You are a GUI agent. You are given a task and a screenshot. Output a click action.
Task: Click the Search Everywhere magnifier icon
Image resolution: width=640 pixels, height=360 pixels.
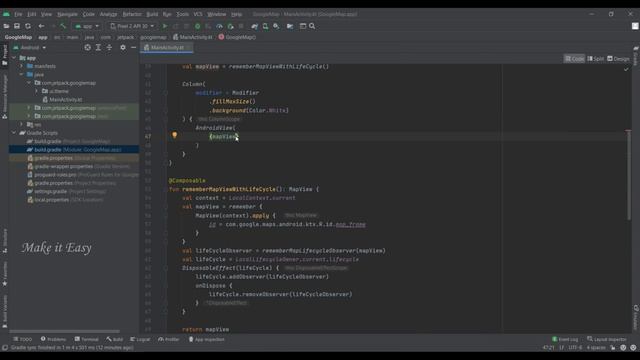click(312, 26)
